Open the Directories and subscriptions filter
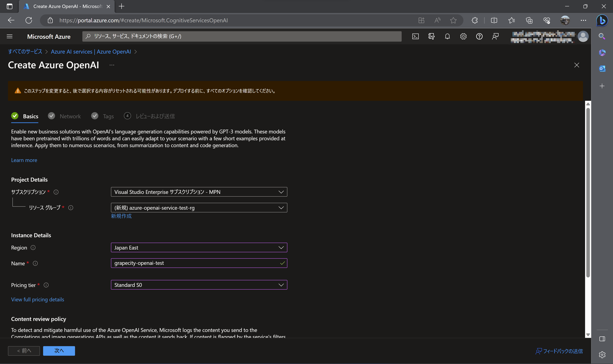613x364 pixels. coord(431,37)
